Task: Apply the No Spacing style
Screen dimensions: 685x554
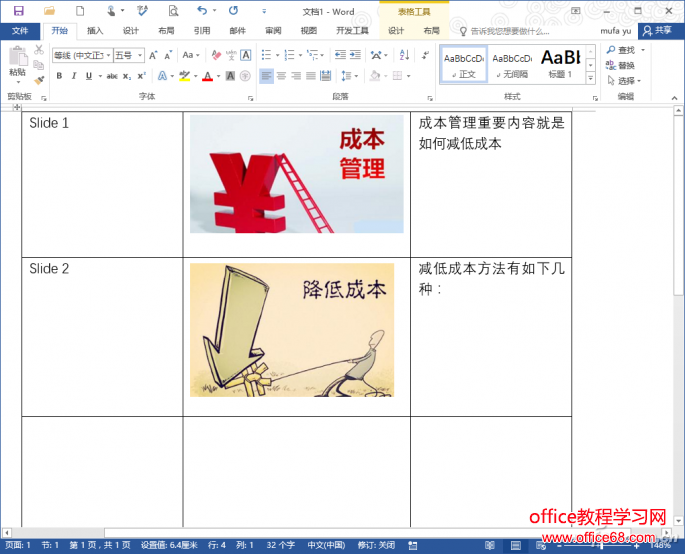Action: [x=512, y=64]
